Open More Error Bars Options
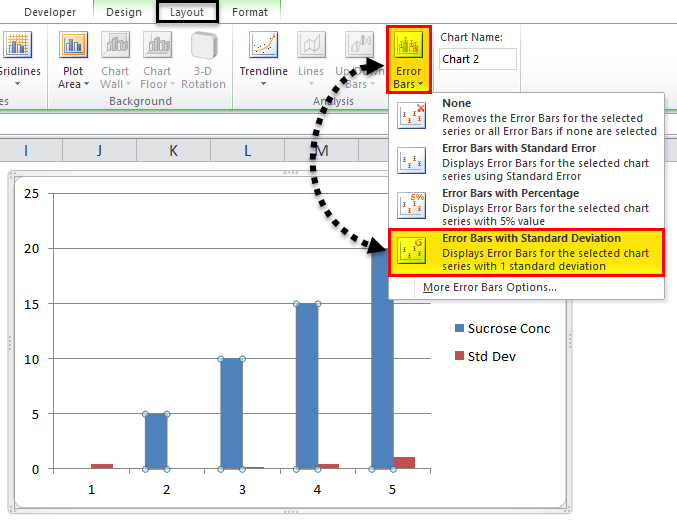 pos(490,287)
